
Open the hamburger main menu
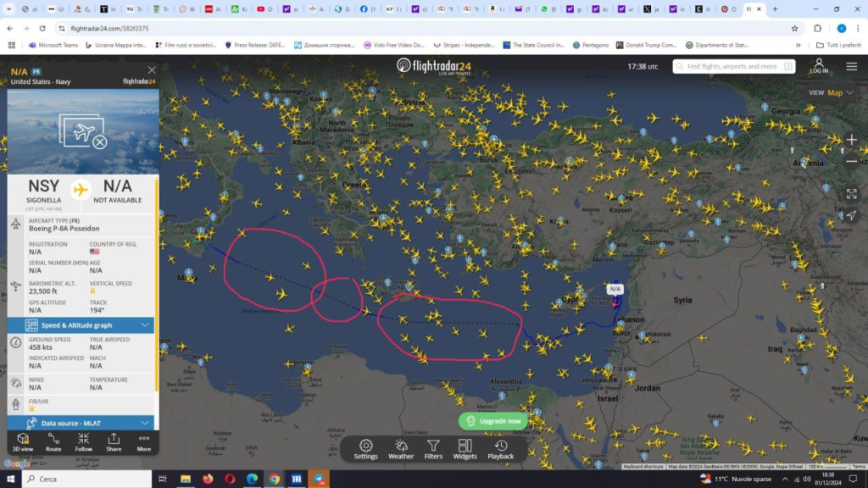coord(851,66)
